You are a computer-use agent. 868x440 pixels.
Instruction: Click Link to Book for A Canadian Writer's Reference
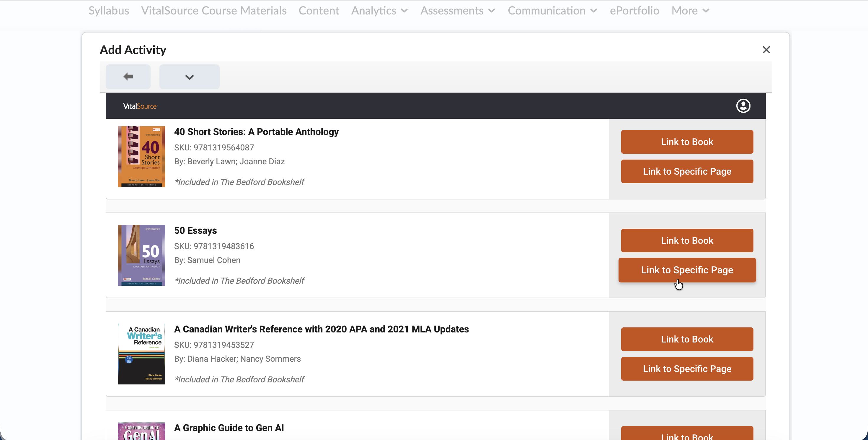tap(687, 339)
